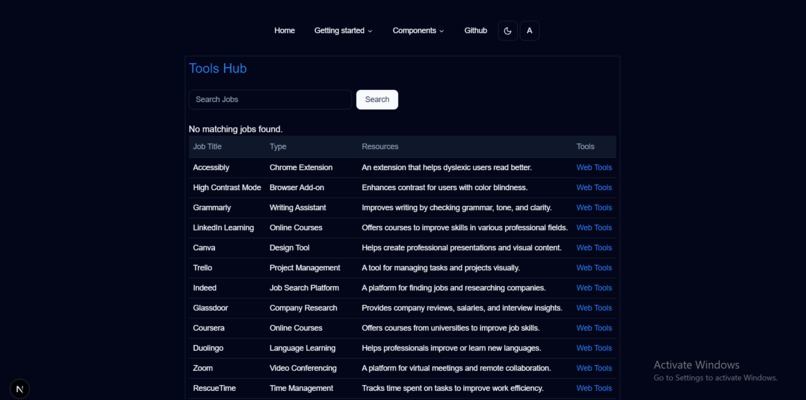Viewport: 806px width, 400px height.
Task: Click the Language Learning type cell
Action: (302, 348)
